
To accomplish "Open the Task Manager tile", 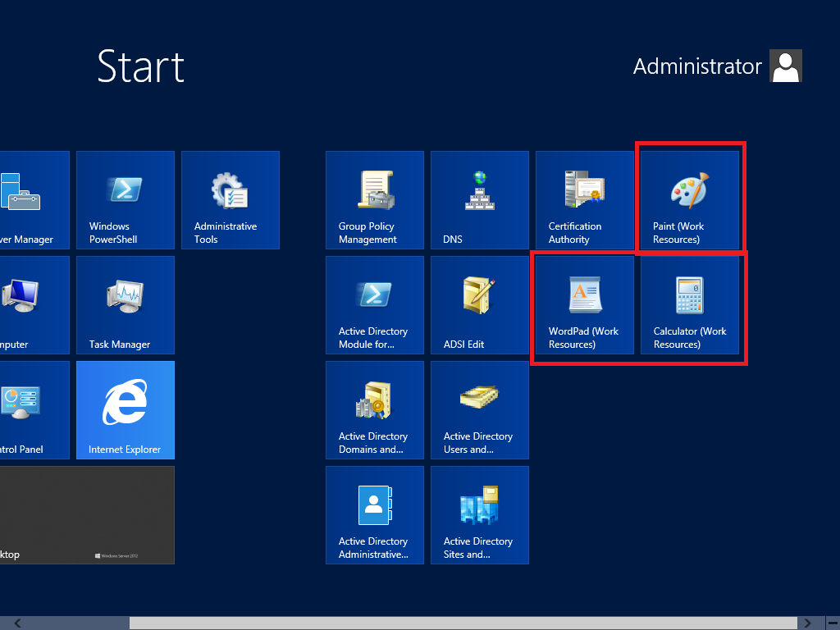I will (126, 305).
